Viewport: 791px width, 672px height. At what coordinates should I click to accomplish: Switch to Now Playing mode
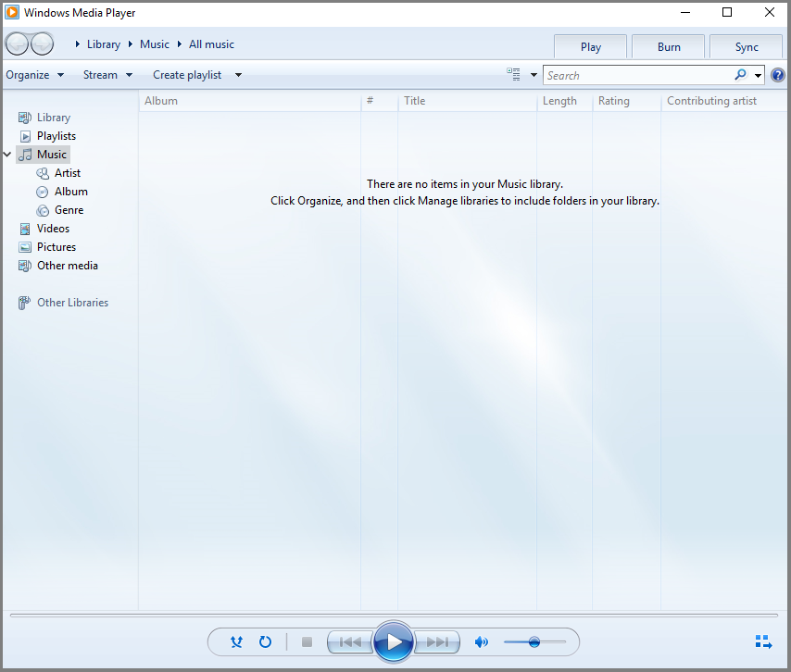click(764, 641)
